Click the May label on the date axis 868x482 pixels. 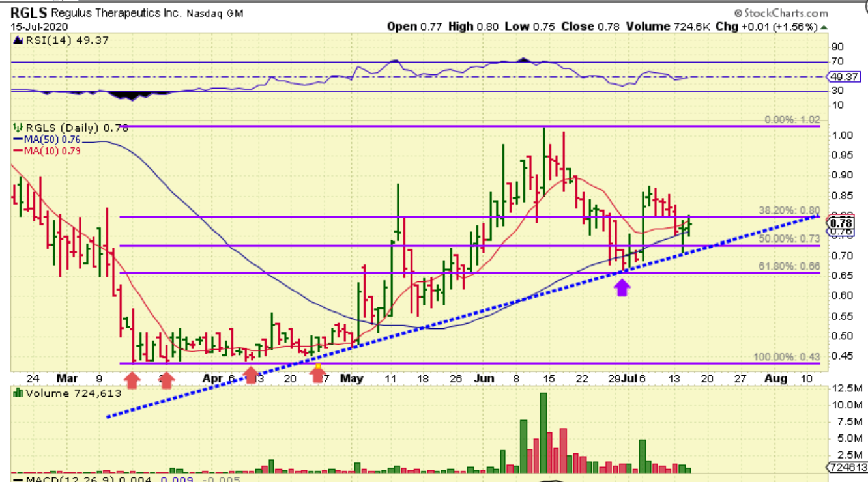[352, 378]
